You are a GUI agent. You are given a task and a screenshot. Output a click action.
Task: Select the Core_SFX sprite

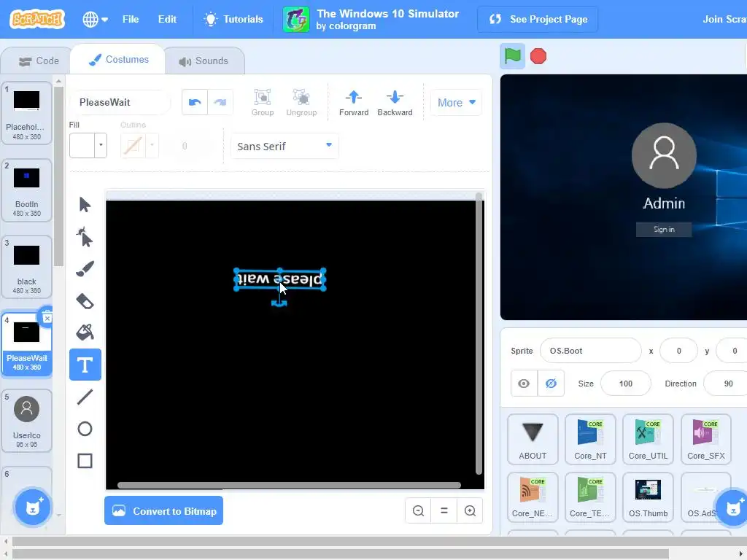(x=705, y=438)
